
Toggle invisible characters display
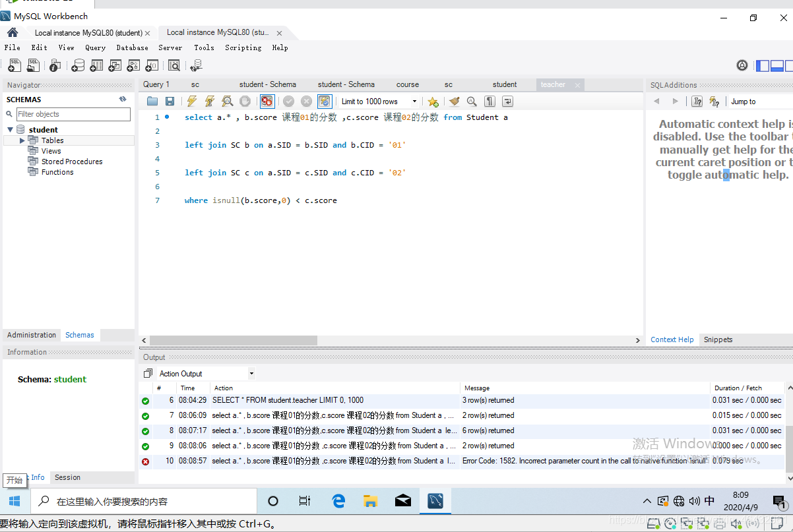pyautogui.click(x=490, y=102)
